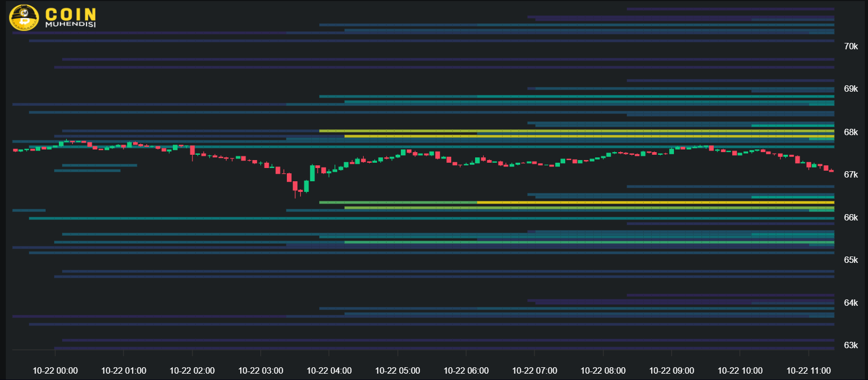Select the 67k price axis label
Image resolution: width=868 pixels, height=380 pixels.
point(851,174)
